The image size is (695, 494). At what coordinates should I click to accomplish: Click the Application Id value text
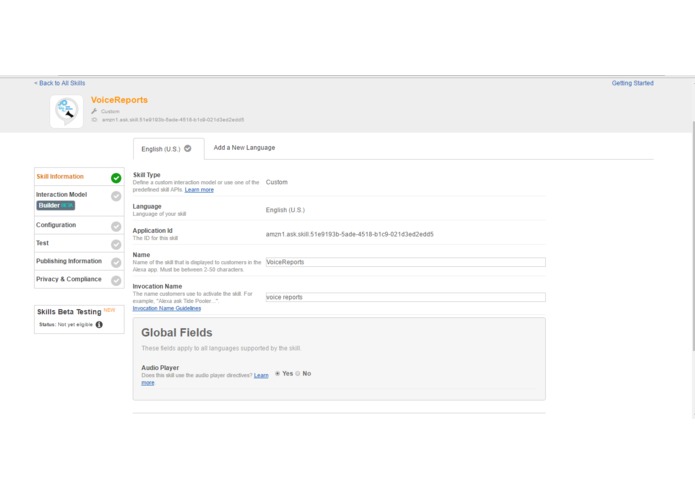click(x=350, y=234)
